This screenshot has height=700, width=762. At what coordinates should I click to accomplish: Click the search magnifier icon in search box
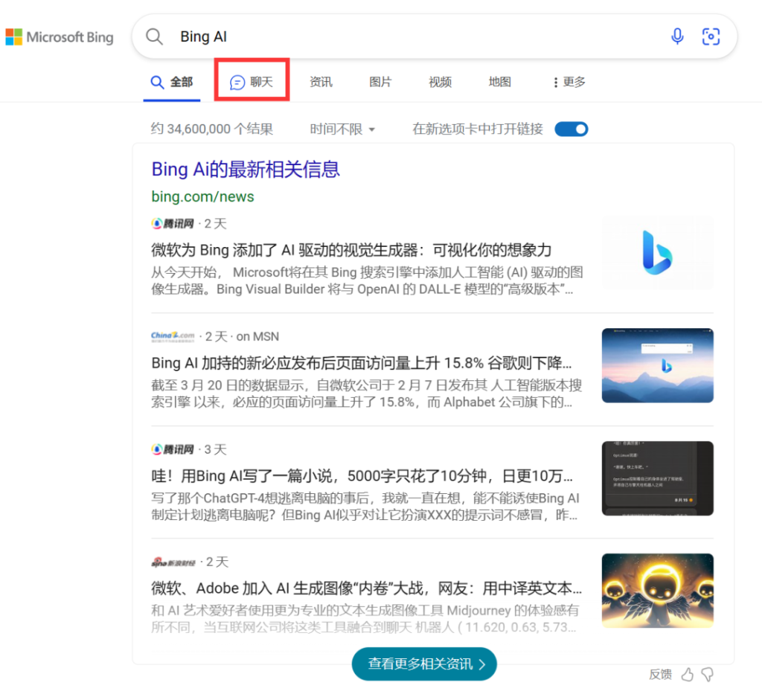(155, 36)
